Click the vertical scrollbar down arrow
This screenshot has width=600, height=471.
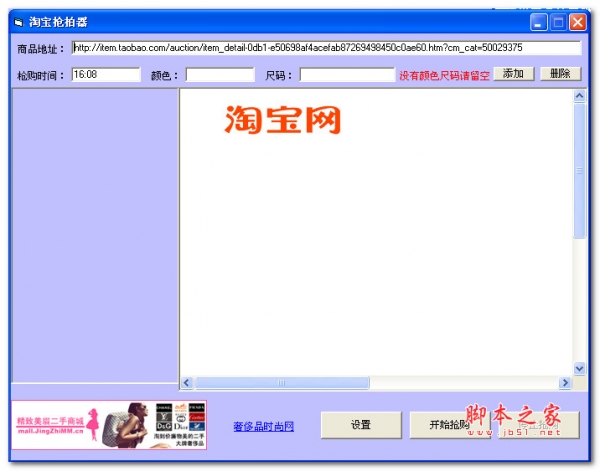click(x=579, y=368)
